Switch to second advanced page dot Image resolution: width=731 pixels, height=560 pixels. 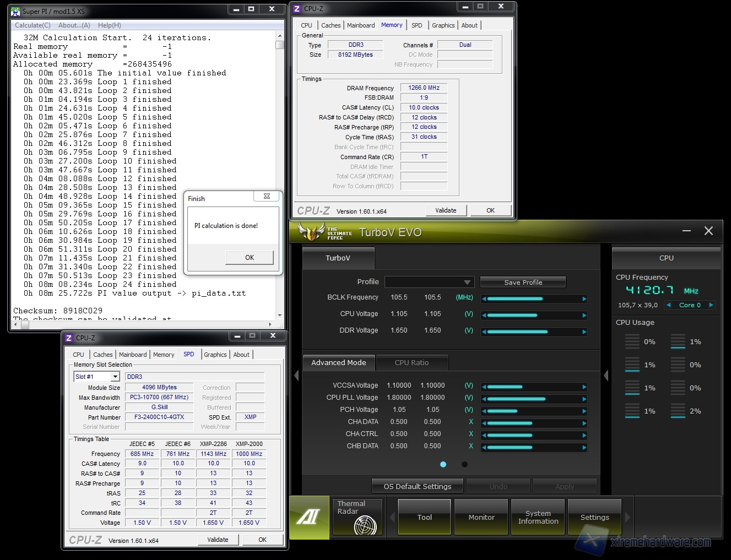(x=464, y=464)
